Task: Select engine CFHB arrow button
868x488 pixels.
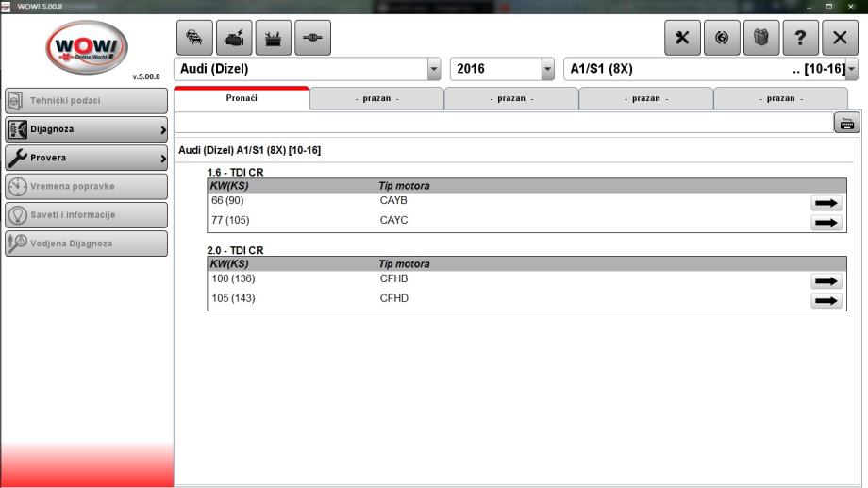Action: (x=826, y=281)
